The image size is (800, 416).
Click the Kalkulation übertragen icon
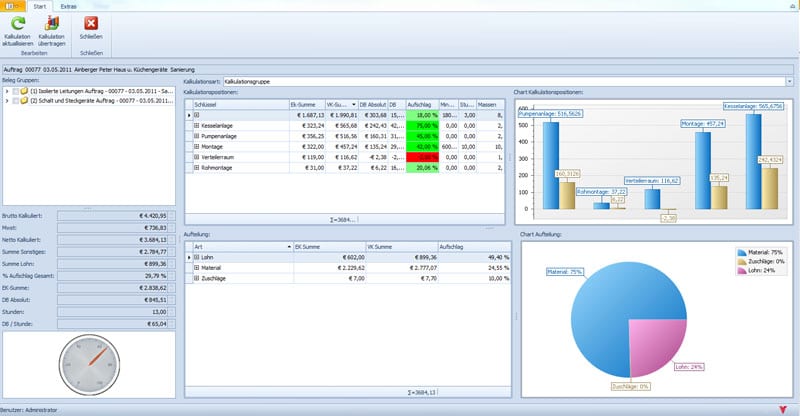pyautogui.click(x=51, y=23)
